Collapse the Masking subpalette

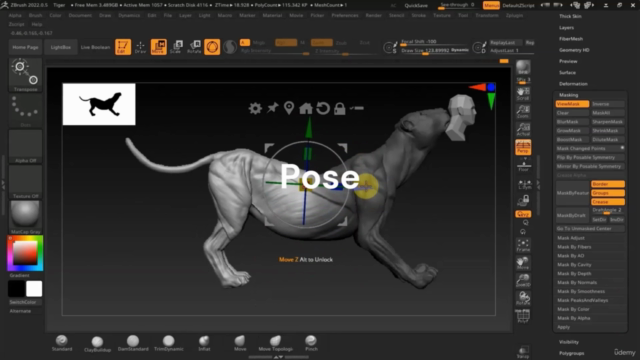[x=568, y=95]
